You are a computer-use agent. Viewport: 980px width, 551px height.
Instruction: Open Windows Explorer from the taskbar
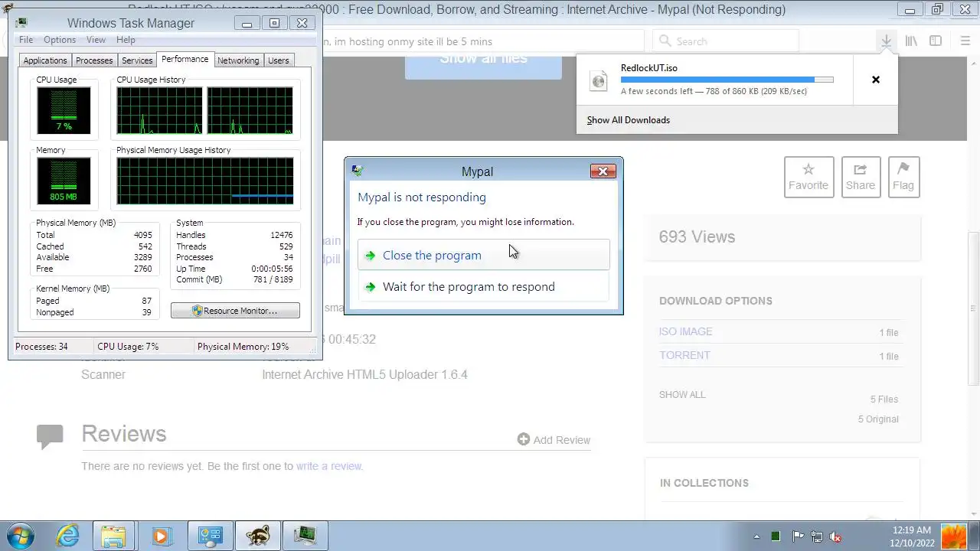(114, 536)
